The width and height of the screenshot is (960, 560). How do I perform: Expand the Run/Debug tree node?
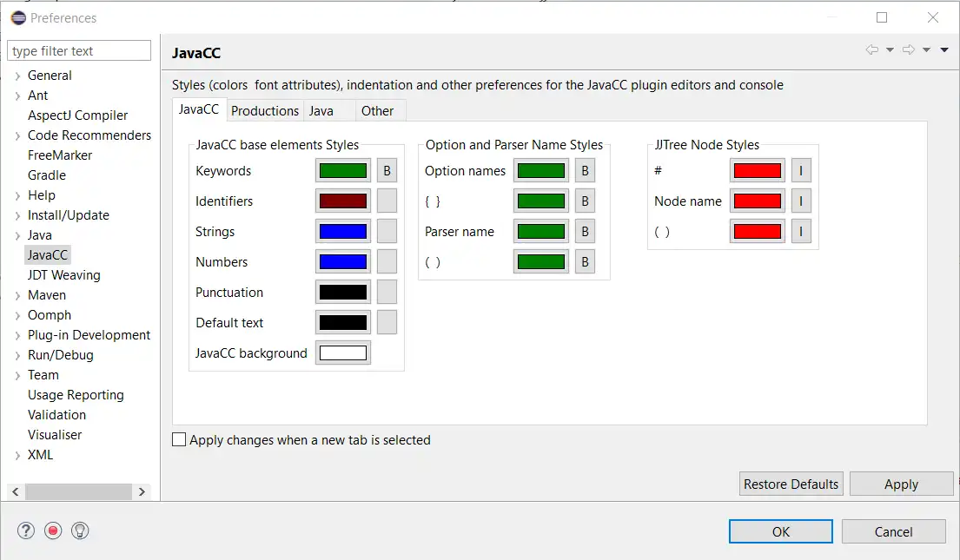pyautogui.click(x=17, y=355)
